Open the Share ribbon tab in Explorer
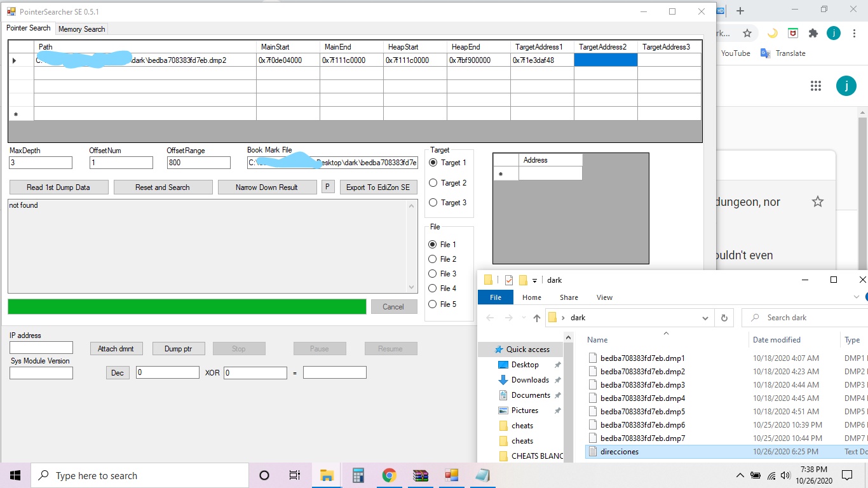This screenshot has height=488, width=868. coord(569,297)
